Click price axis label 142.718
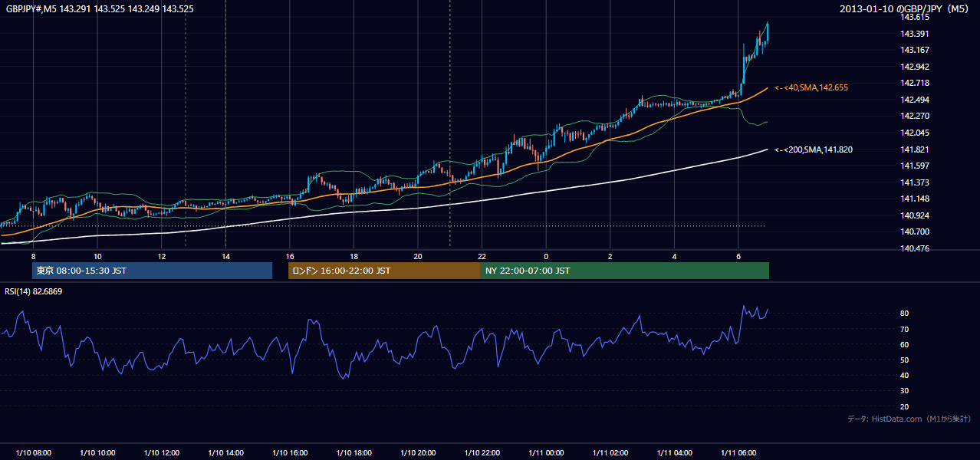 (x=915, y=83)
